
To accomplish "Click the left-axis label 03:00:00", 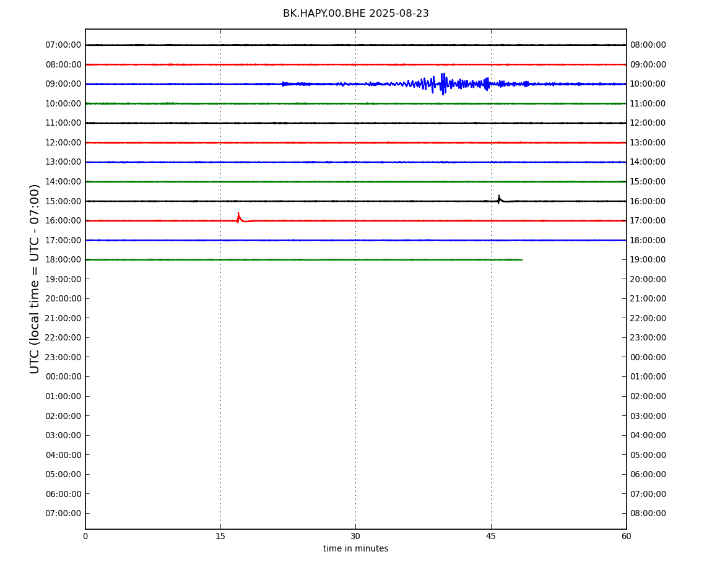I will (x=64, y=436).
